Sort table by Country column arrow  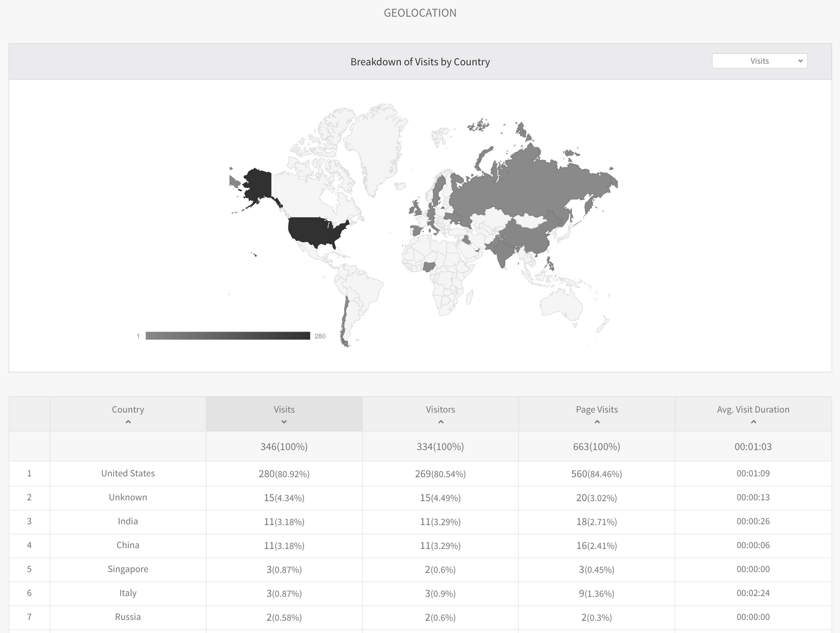[x=128, y=422]
